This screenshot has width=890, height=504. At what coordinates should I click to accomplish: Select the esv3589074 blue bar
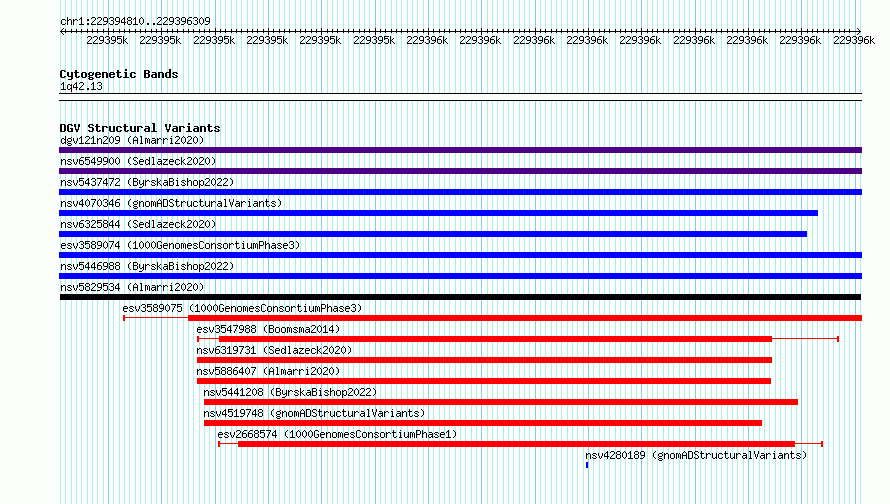click(460, 255)
